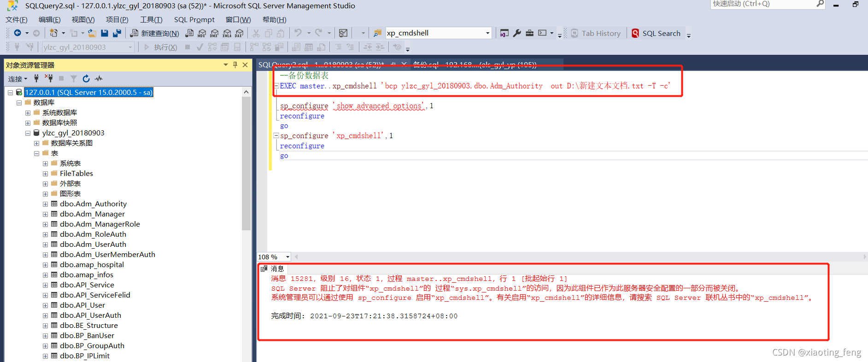This screenshot has width=868, height=362.
Task: Refresh the object explorer
Action: click(86, 78)
